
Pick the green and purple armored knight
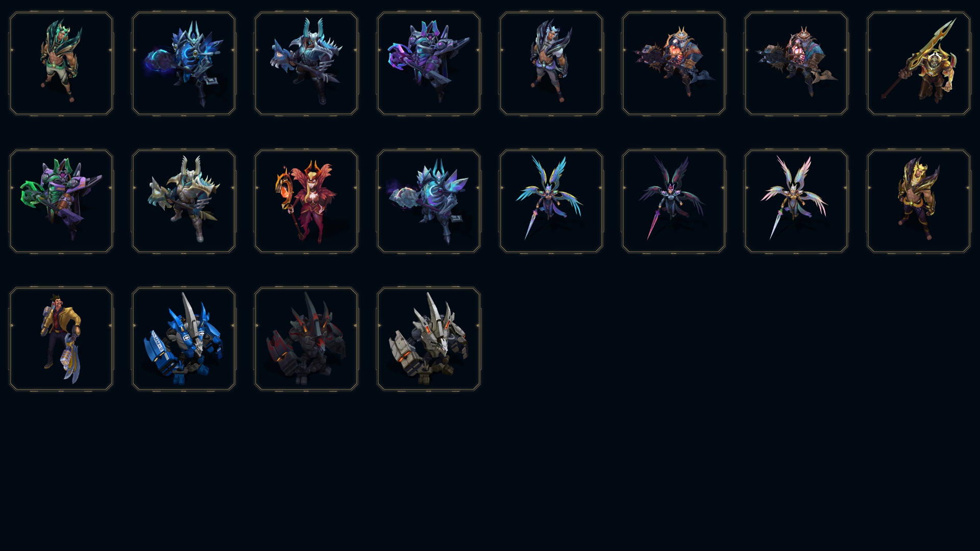tap(61, 201)
